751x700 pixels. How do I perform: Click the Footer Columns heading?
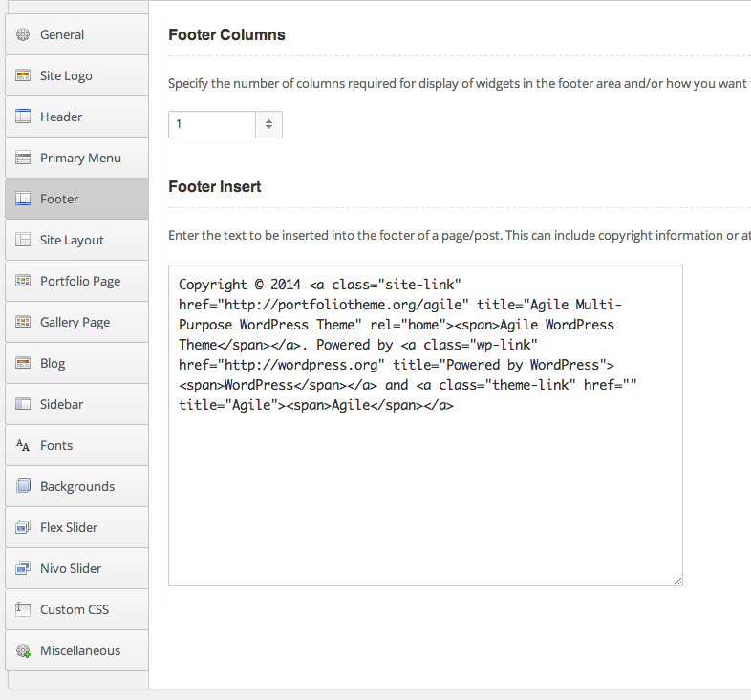coord(226,35)
